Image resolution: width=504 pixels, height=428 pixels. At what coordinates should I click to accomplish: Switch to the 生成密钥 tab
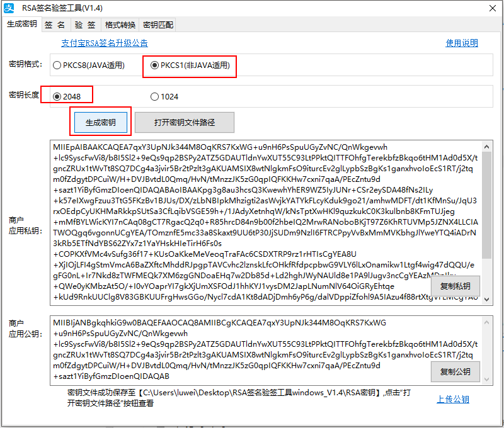[x=22, y=24]
